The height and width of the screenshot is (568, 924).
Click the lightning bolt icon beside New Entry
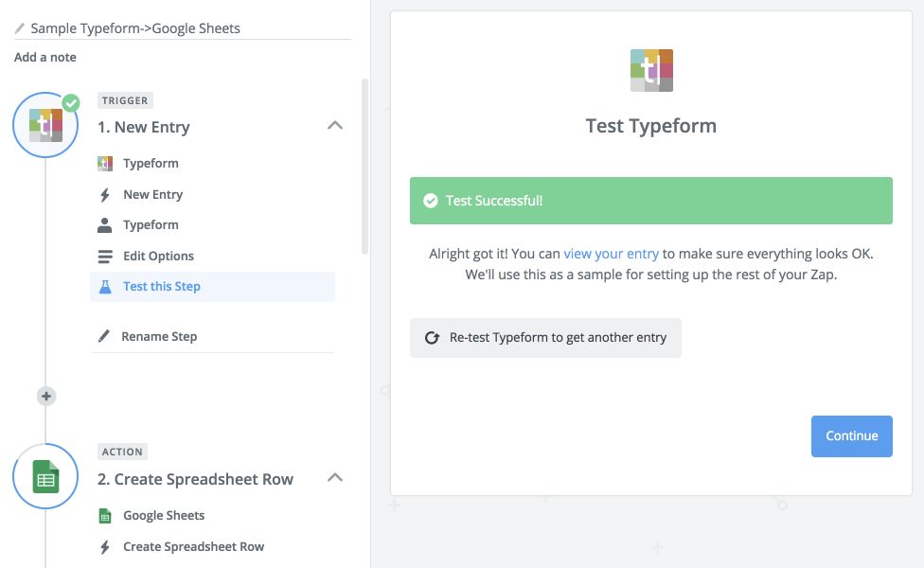105,194
